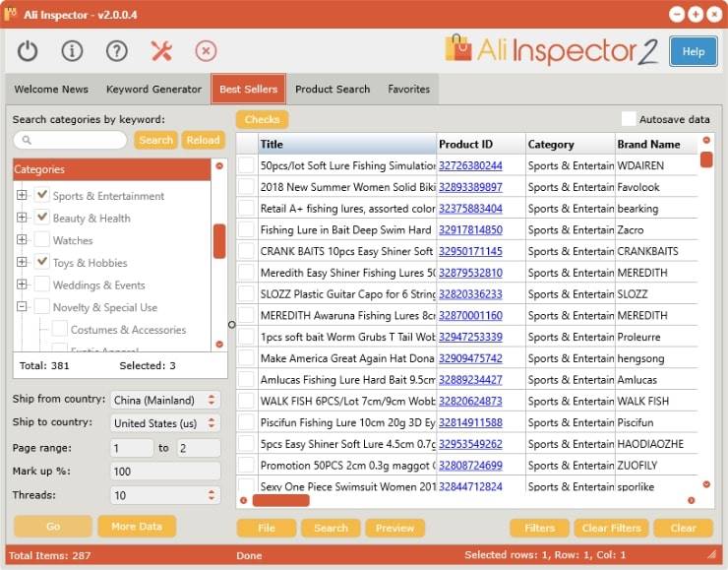
Task: Expand the Beauty & Health tree node
Action: (22, 218)
